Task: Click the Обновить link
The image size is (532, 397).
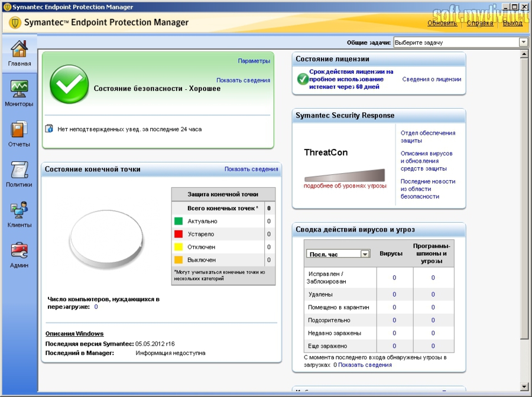Action: (x=442, y=23)
